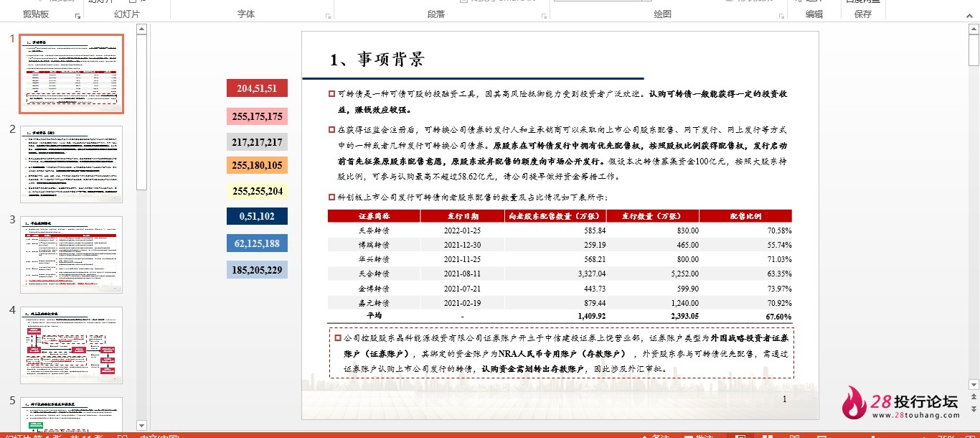The height and width of the screenshot is (438, 980).
Task: Click the 发行数量（万张） table header
Action: point(653,216)
